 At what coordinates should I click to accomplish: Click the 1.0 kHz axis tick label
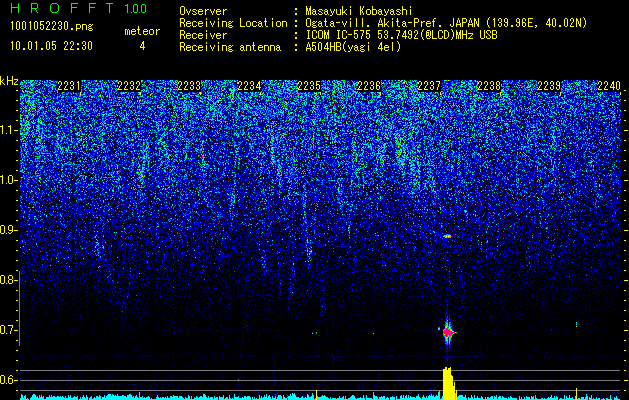tap(7, 180)
